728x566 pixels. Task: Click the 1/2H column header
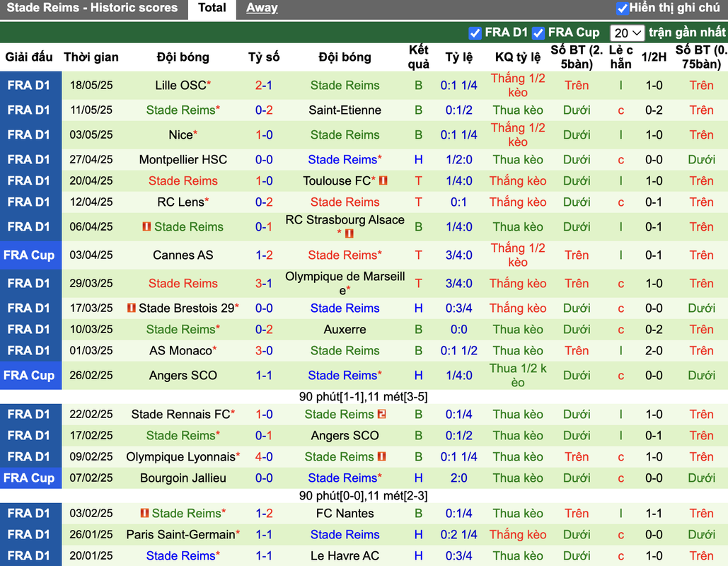(654, 57)
